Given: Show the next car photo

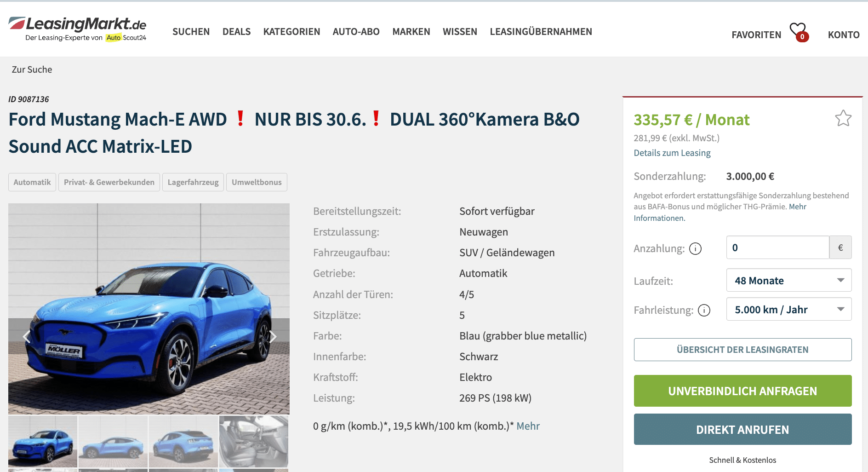Looking at the screenshot, I should [x=273, y=337].
